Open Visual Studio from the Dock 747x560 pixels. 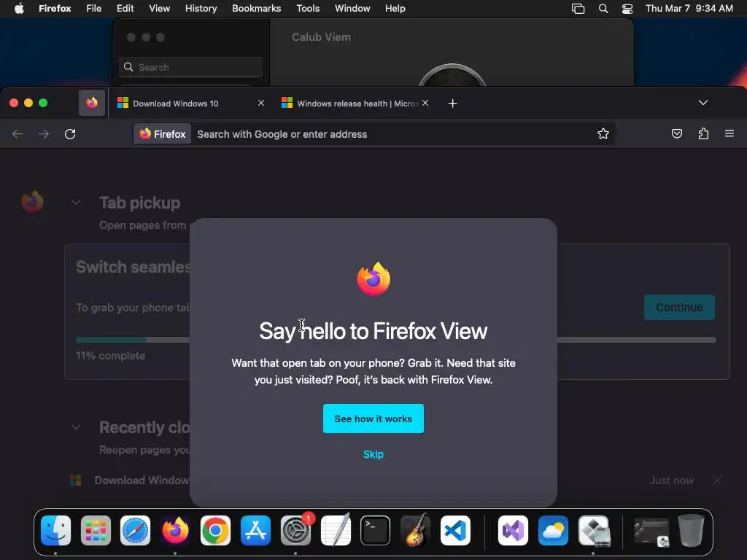pyautogui.click(x=513, y=531)
